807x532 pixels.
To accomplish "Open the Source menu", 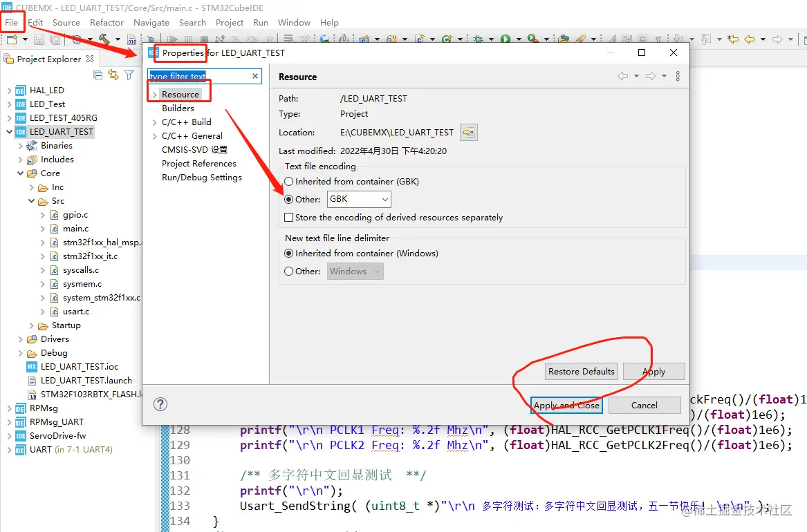I will (66, 23).
